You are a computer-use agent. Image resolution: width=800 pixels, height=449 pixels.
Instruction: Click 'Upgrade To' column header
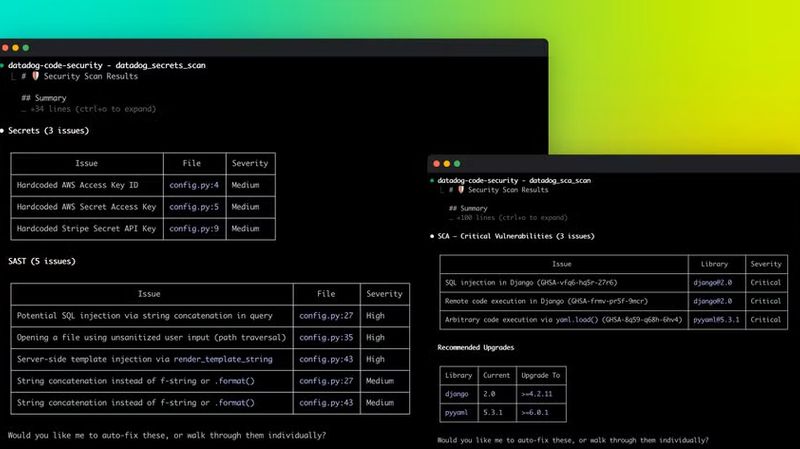click(x=540, y=375)
